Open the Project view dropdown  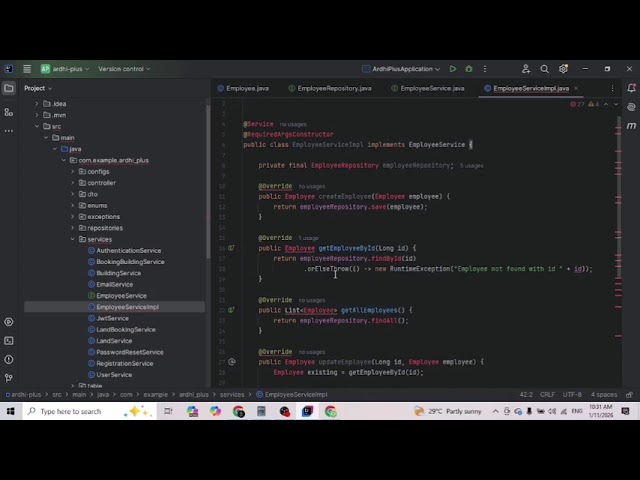38,88
